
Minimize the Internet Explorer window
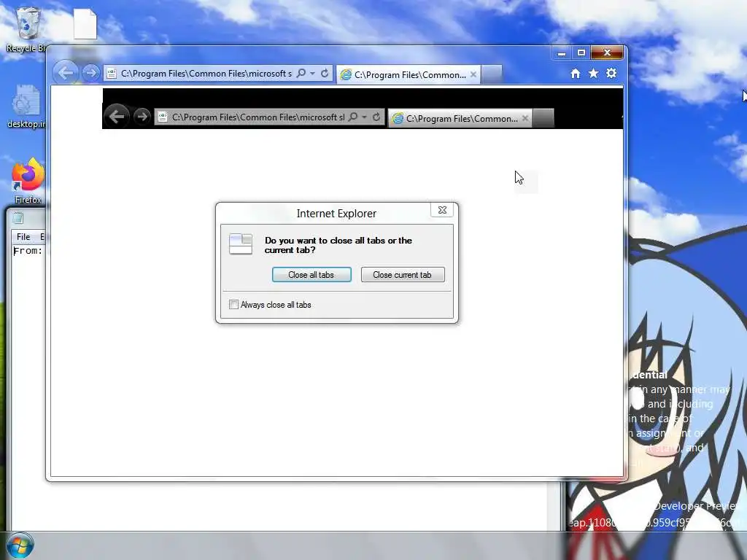click(x=562, y=52)
